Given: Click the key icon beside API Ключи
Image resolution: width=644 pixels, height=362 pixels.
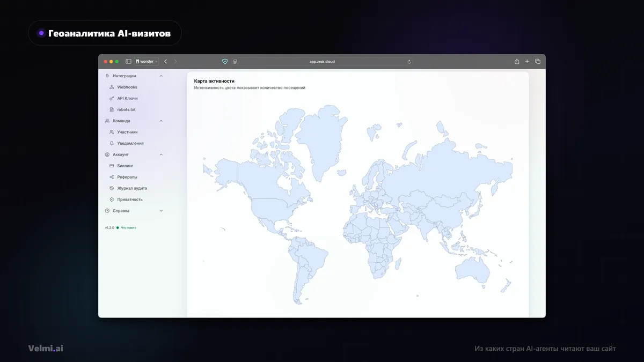Looking at the screenshot, I should [x=112, y=98].
